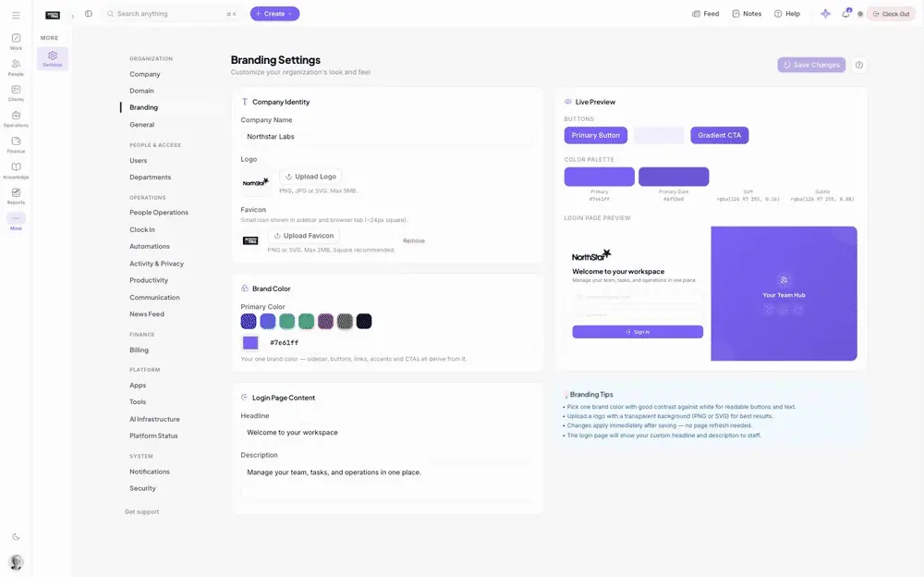Open Domain settings page
This screenshot has width=924, height=577.
pos(141,91)
